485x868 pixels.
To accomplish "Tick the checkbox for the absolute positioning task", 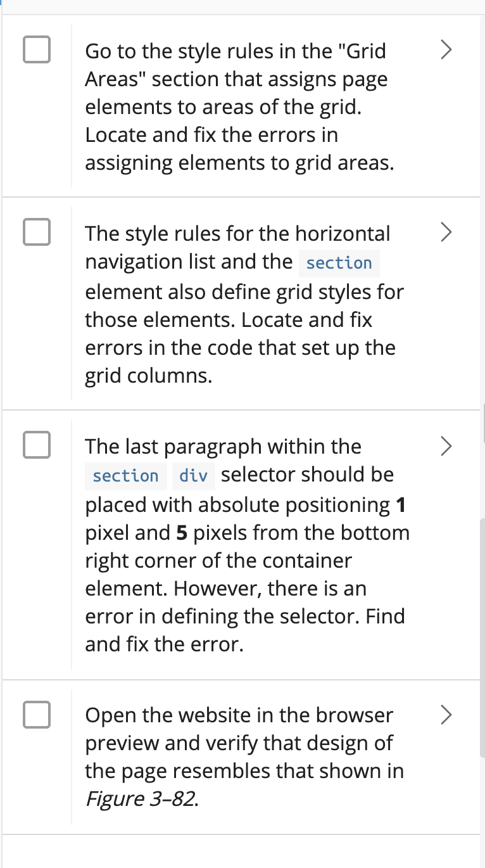I will (x=36, y=445).
